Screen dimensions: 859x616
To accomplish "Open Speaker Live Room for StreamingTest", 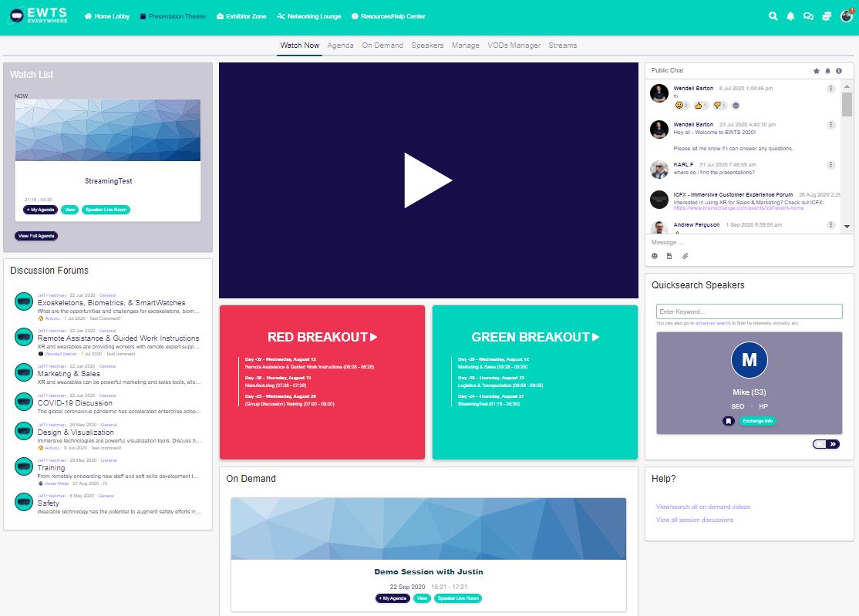I will point(106,210).
